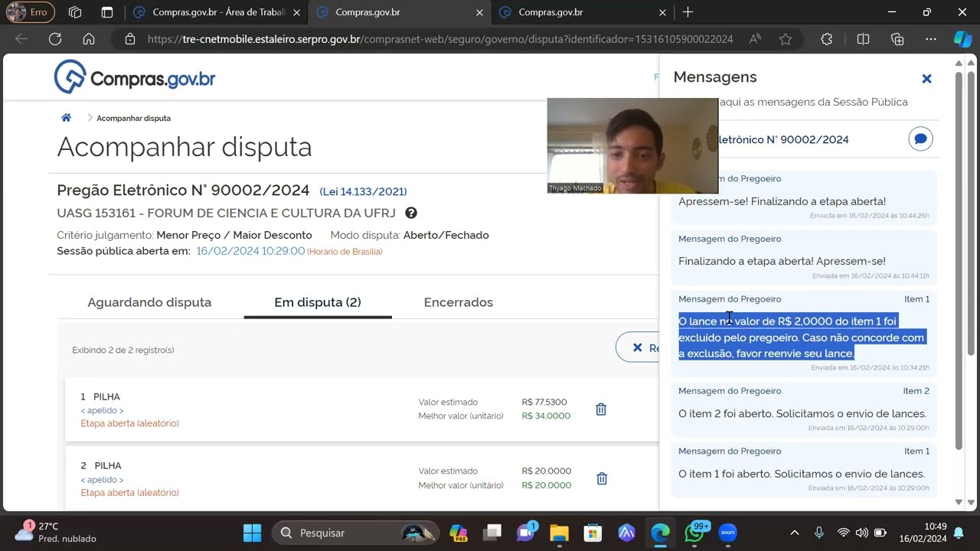Open browser settings ellipsis menu
The height and width of the screenshot is (551, 980).
tap(930, 39)
